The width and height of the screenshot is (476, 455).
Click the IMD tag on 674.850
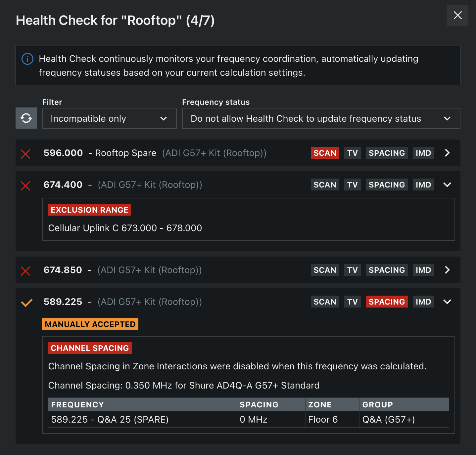(x=423, y=270)
